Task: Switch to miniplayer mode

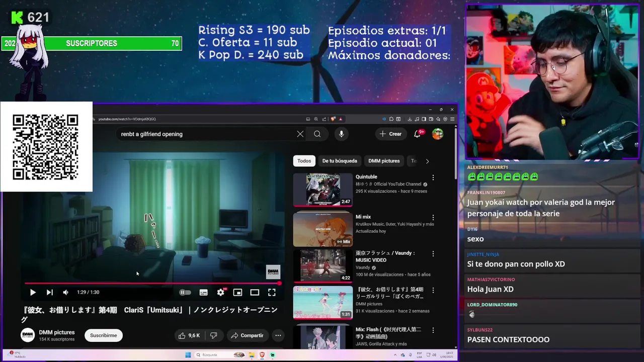Action: [237, 292]
